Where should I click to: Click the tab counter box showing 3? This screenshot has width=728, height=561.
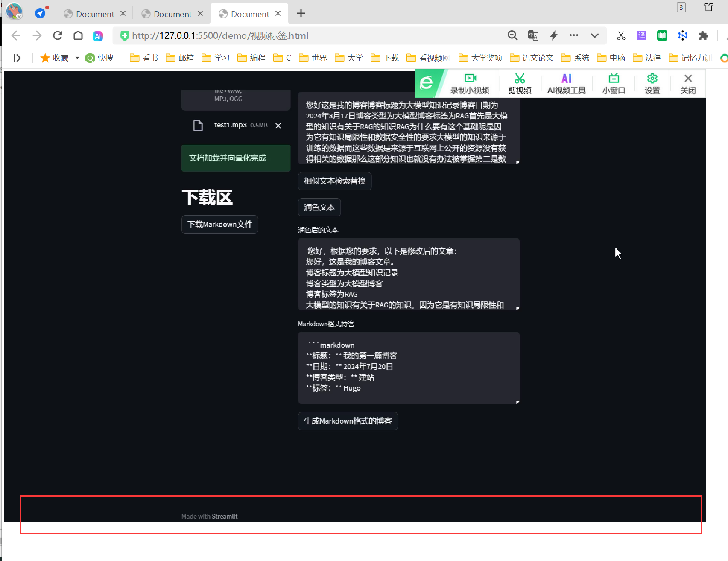681,7
